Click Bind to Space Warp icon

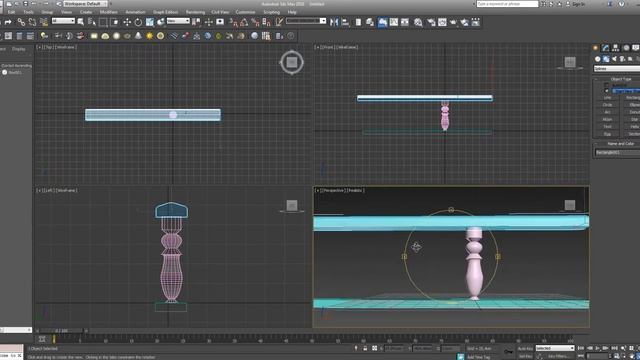44,22
